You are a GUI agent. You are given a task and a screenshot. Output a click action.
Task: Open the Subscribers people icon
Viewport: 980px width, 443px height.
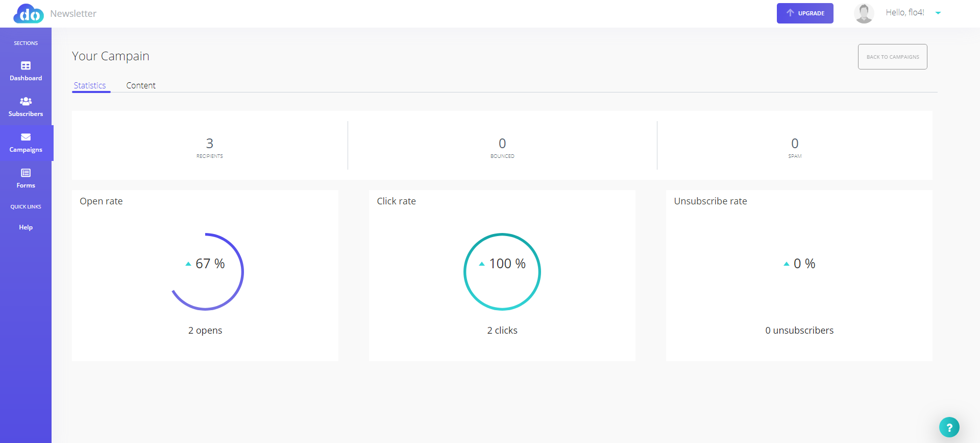[x=26, y=101]
